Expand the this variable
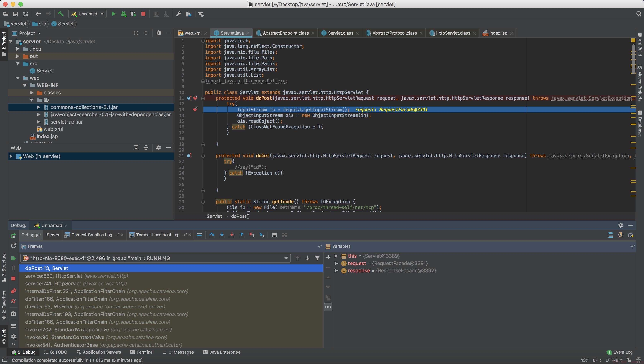Viewport: 644px width, 364px height. (336, 256)
